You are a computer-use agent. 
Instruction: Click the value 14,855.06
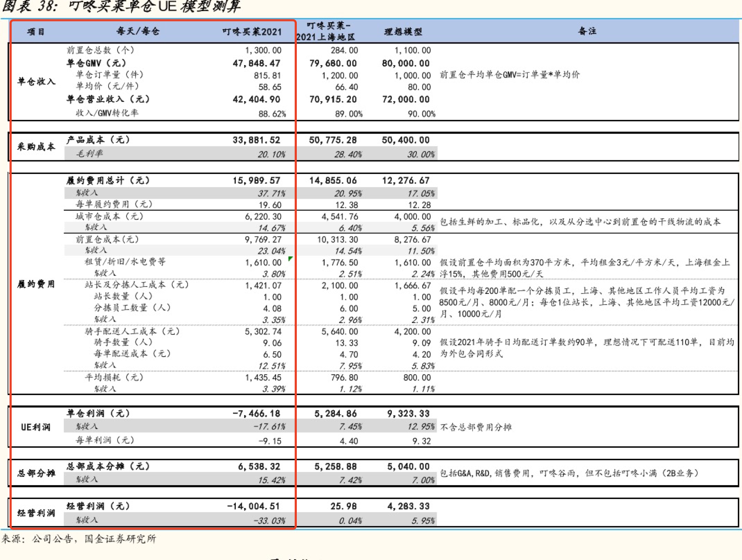click(x=333, y=181)
